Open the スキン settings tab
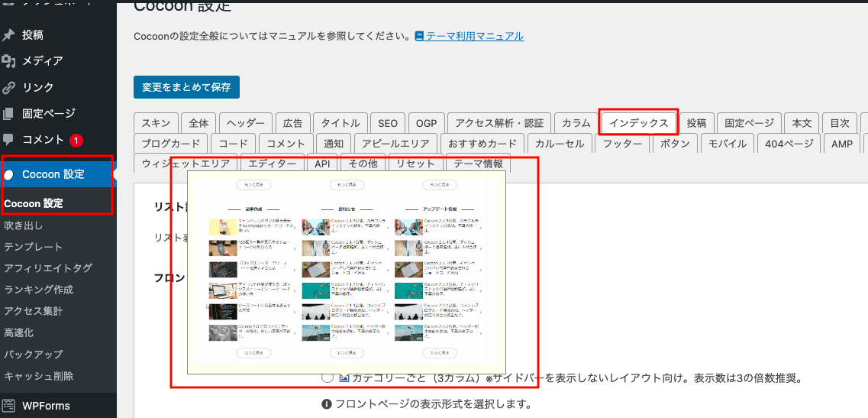Viewport: 868px width, 418px height. tap(156, 123)
